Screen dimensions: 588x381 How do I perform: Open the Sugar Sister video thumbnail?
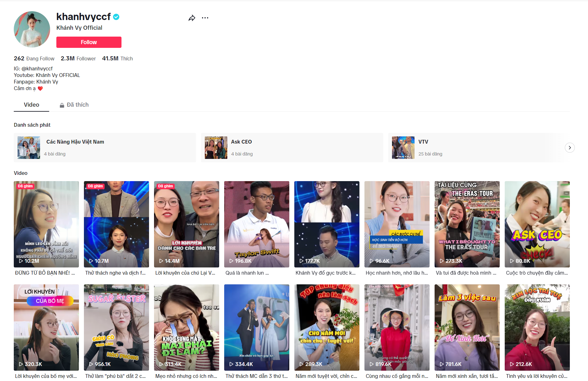coord(116,327)
